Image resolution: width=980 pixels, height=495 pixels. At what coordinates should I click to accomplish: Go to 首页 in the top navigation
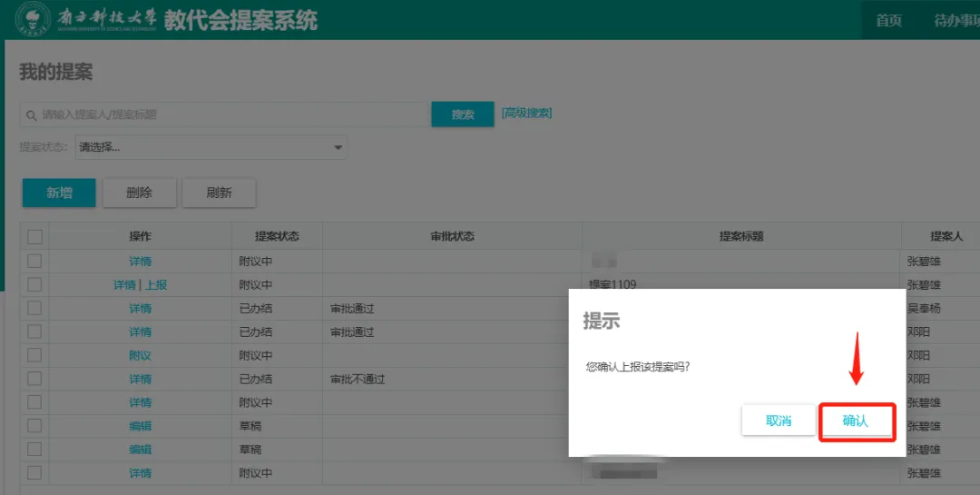tap(888, 21)
